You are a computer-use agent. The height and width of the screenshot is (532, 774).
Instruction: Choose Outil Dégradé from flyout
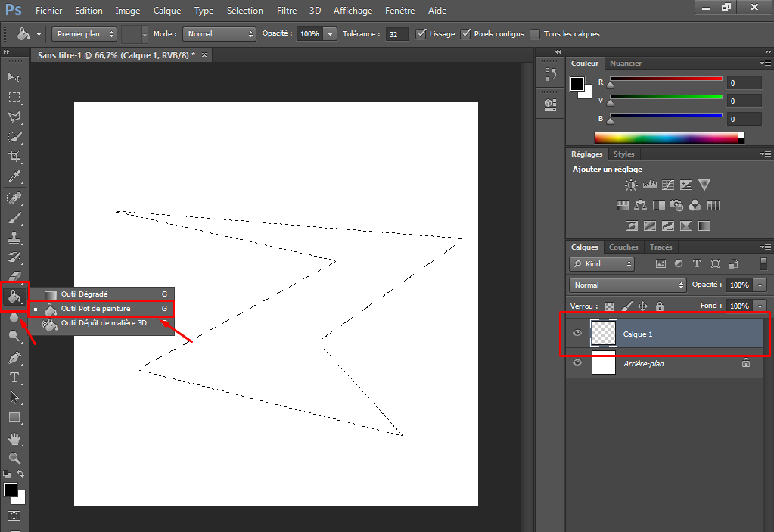[102, 294]
